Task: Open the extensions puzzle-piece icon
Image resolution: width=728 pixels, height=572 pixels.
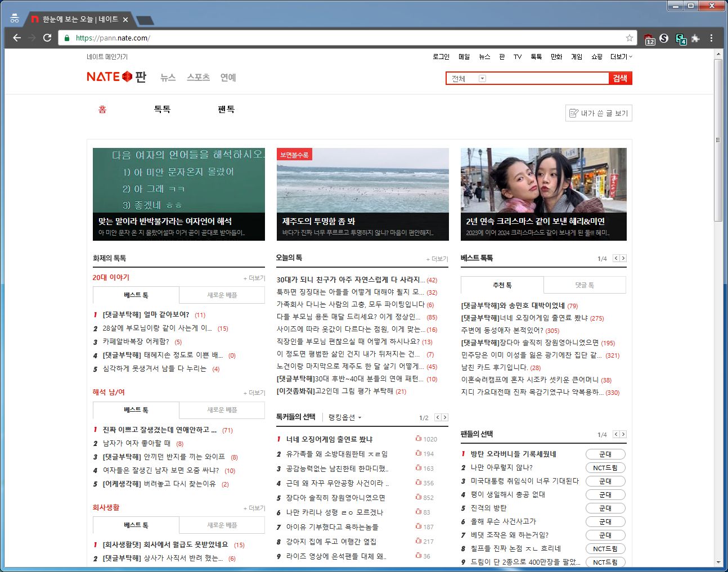Action: 695,38
